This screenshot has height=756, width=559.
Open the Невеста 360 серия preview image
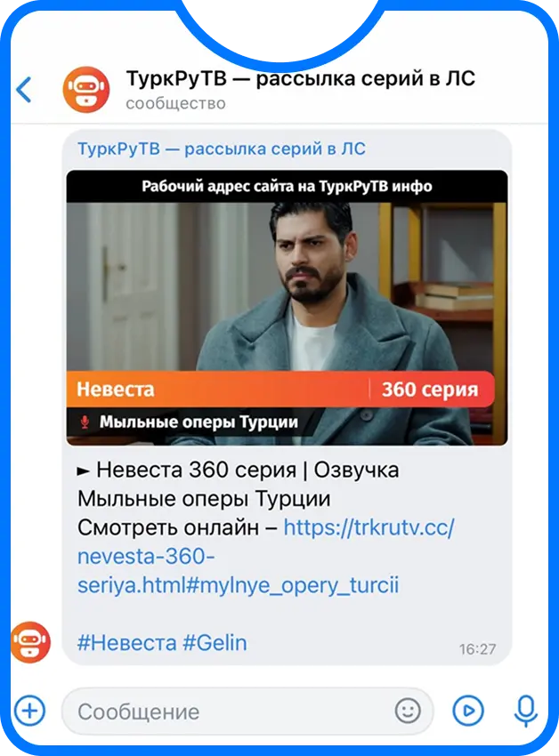click(287, 307)
